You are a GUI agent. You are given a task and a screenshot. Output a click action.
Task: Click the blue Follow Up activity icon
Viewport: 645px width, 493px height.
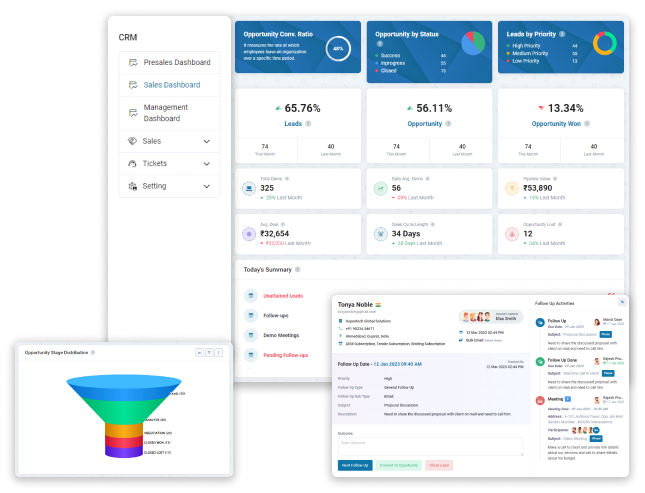pyautogui.click(x=540, y=323)
